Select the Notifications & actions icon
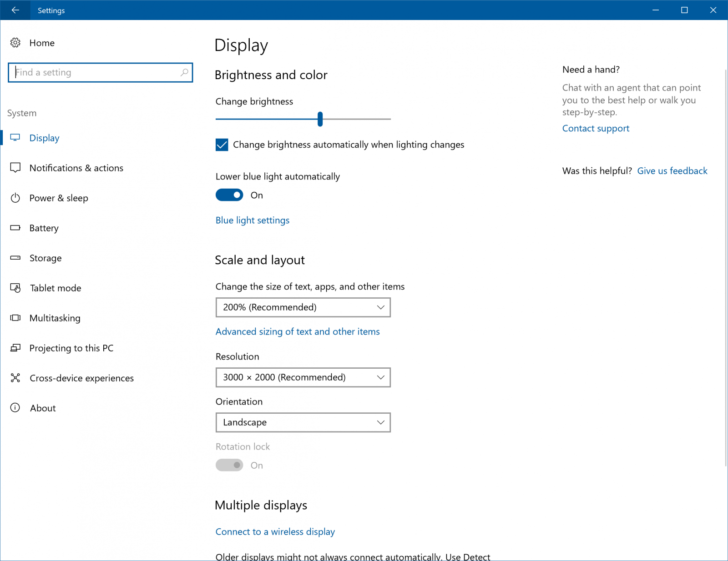This screenshot has width=728, height=561. pyautogui.click(x=16, y=168)
